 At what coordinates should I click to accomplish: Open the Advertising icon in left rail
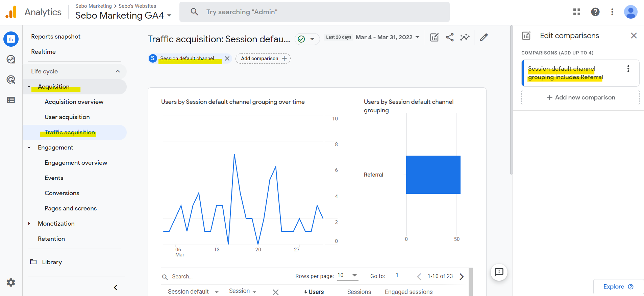pos(11,80)
